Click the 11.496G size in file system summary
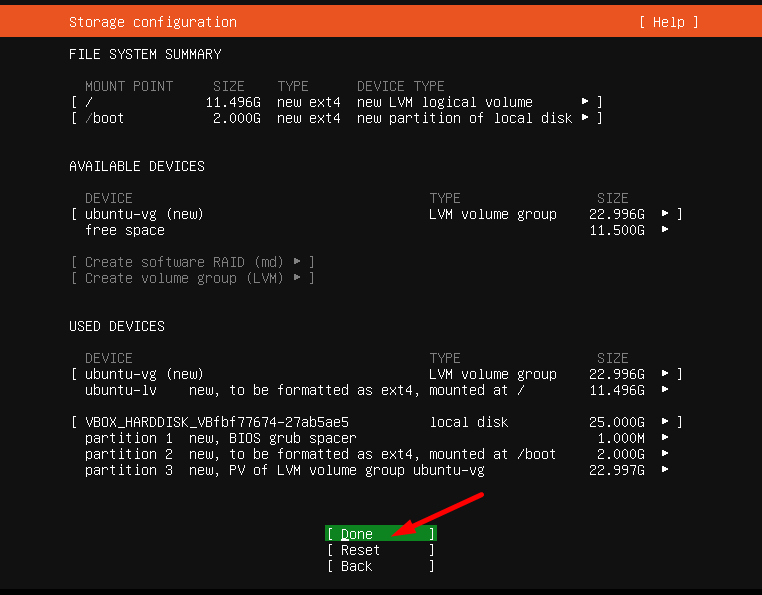Screen dimensions: 762x595 point(233,102)
